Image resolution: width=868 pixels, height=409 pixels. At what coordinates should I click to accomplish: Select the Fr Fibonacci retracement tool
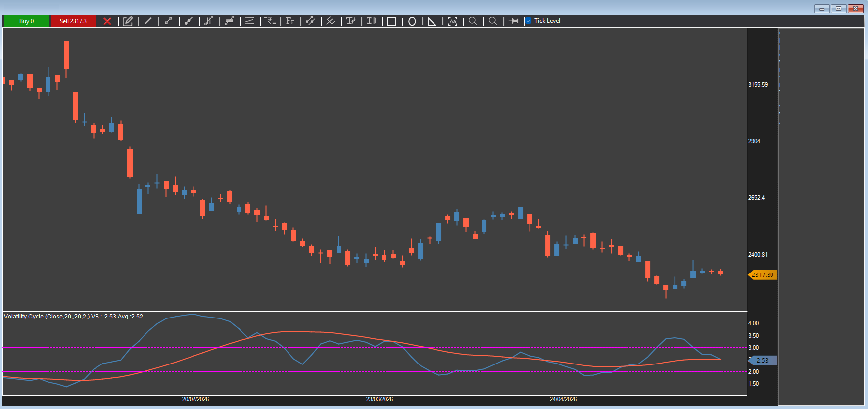pos(290,21)
